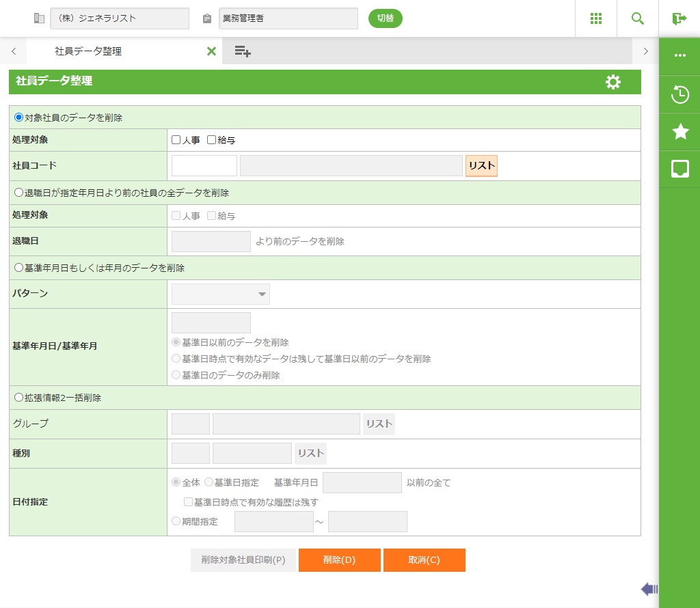The height and width of the screenshot is (608, 700).
Task: Open the history clock icon in sidebar
Action: 679,94
